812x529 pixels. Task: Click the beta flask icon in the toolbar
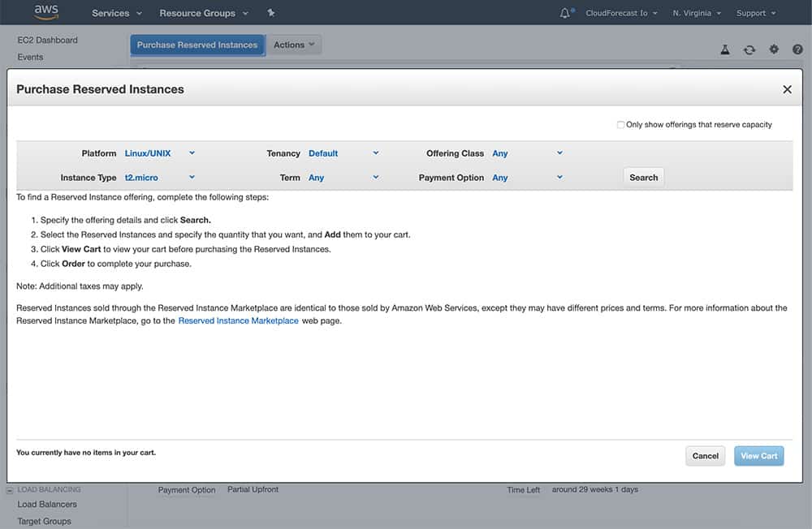pyautogui.click(x=724, y=49)
